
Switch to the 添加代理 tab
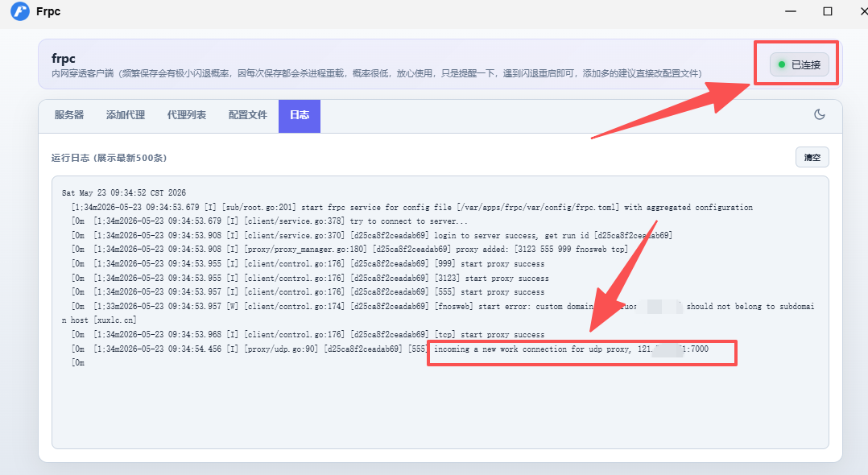126,115
